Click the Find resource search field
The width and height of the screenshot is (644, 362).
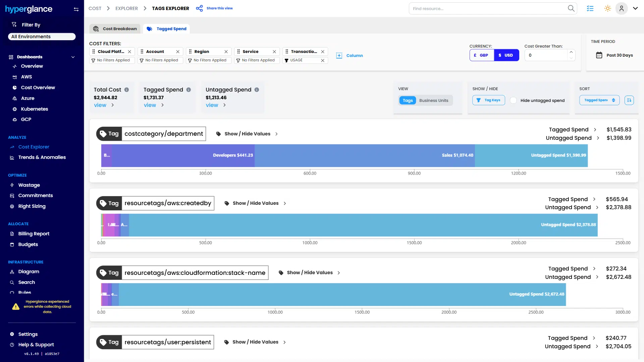[x=486, y=8]
